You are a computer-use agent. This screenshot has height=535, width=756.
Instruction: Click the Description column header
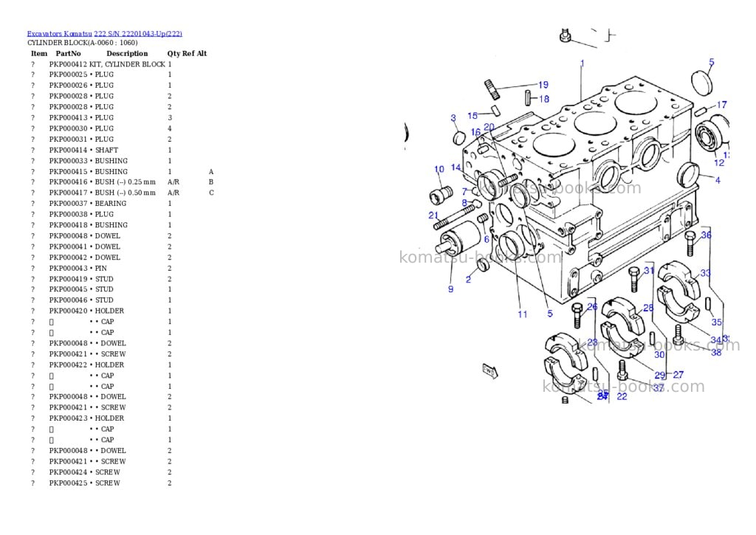coord(127,53)
